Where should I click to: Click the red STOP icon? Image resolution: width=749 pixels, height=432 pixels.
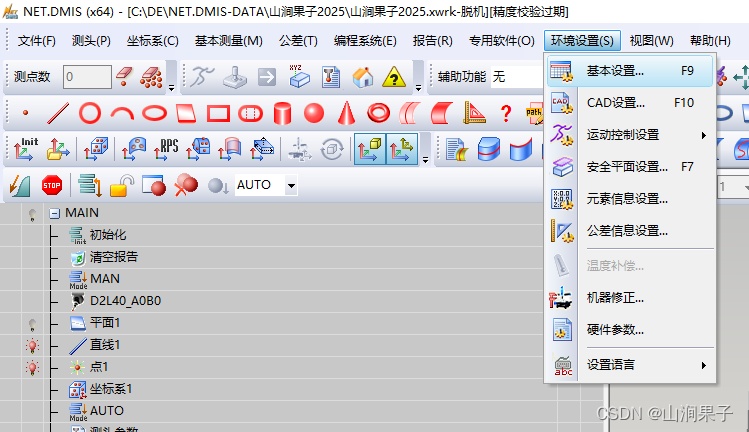(x=52, y=185)
